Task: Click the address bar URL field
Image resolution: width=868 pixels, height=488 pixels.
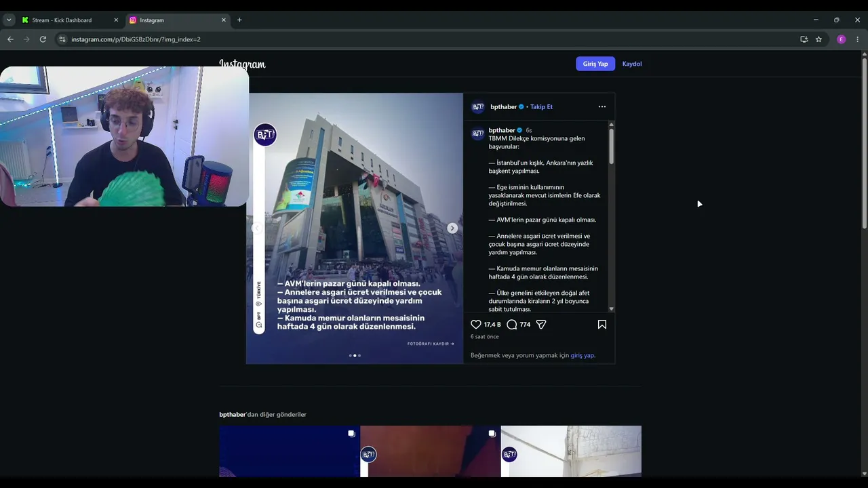Action: point(427,39)
